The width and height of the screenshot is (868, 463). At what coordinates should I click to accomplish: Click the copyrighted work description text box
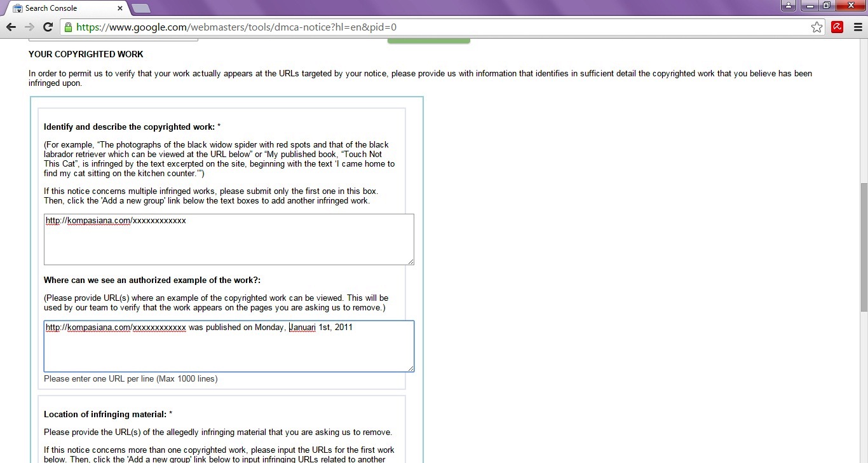229,239
